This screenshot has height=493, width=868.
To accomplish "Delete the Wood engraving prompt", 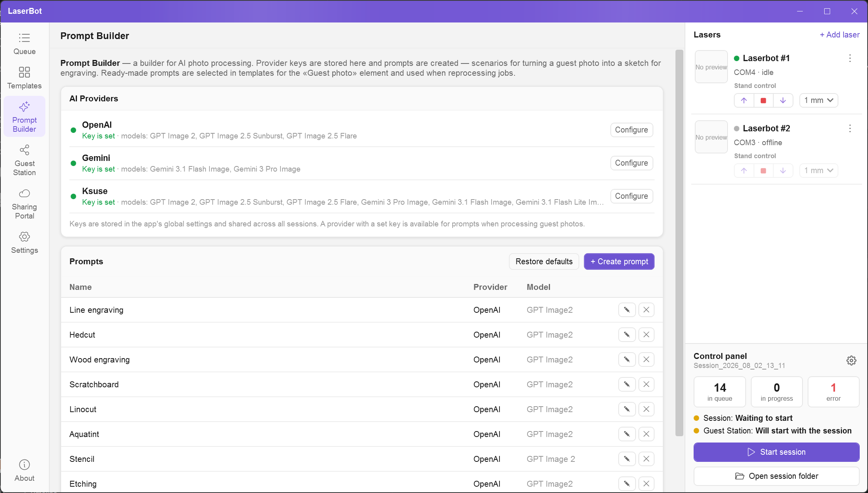I will point(646,360).
